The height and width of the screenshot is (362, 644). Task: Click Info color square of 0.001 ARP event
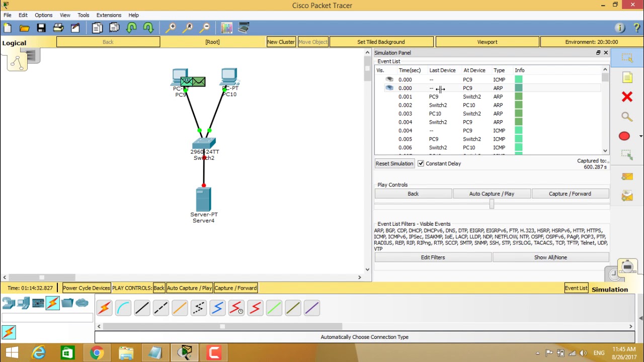click(519, 97)
